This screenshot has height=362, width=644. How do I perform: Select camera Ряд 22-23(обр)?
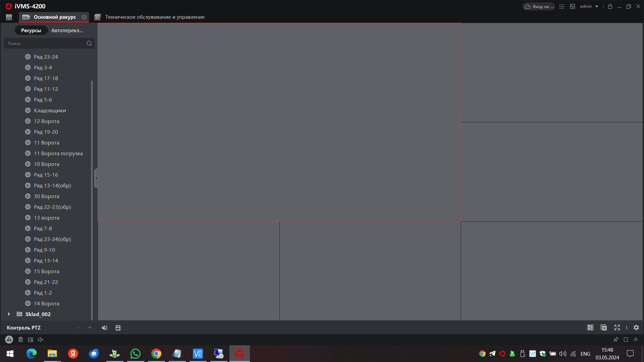52,207
